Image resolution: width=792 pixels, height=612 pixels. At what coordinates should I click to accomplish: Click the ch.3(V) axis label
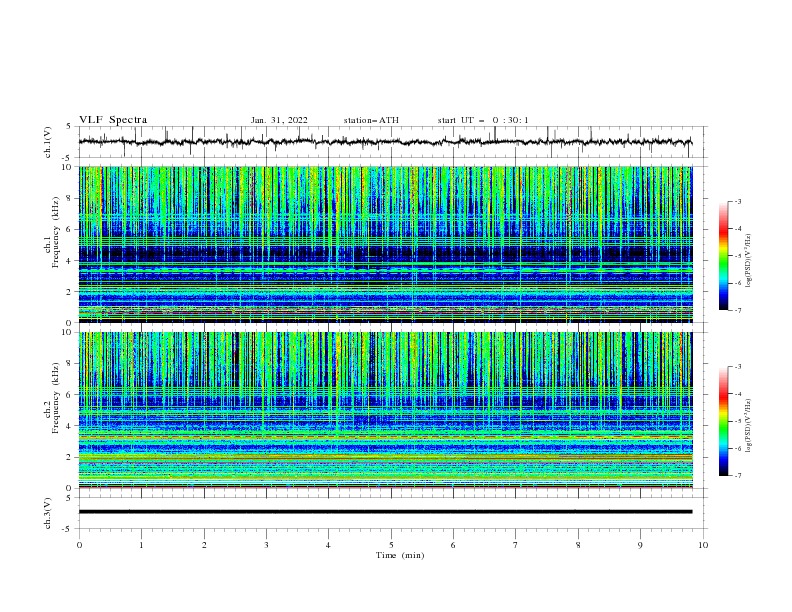tap(48, 513)
